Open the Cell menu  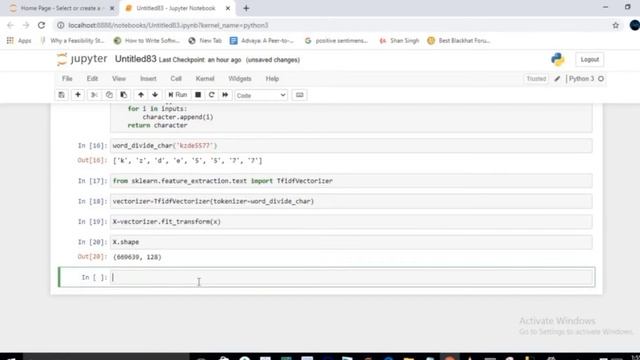pos(176,79)
